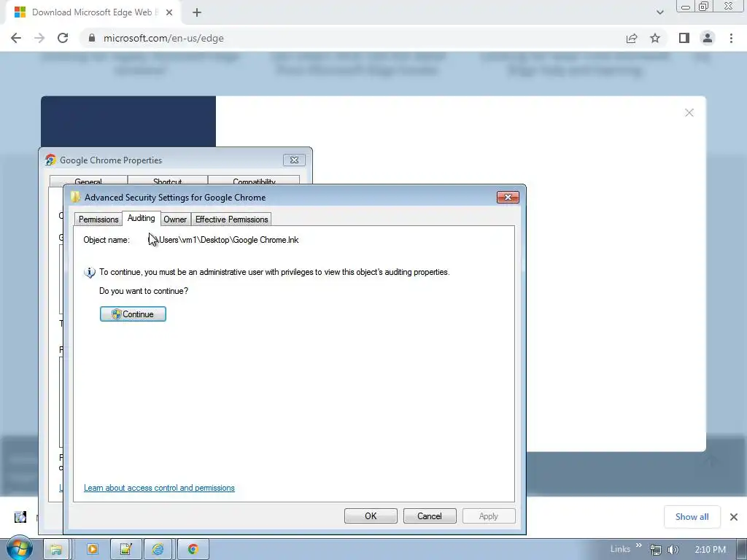Select the Auditing tab
This screenshot has height=560, width=747.
141,218
